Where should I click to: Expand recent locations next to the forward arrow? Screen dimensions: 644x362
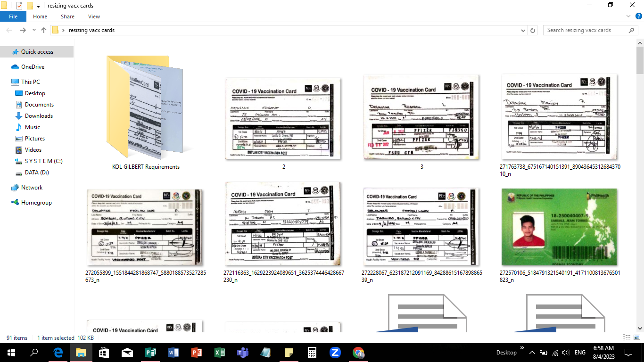[33, 30]
